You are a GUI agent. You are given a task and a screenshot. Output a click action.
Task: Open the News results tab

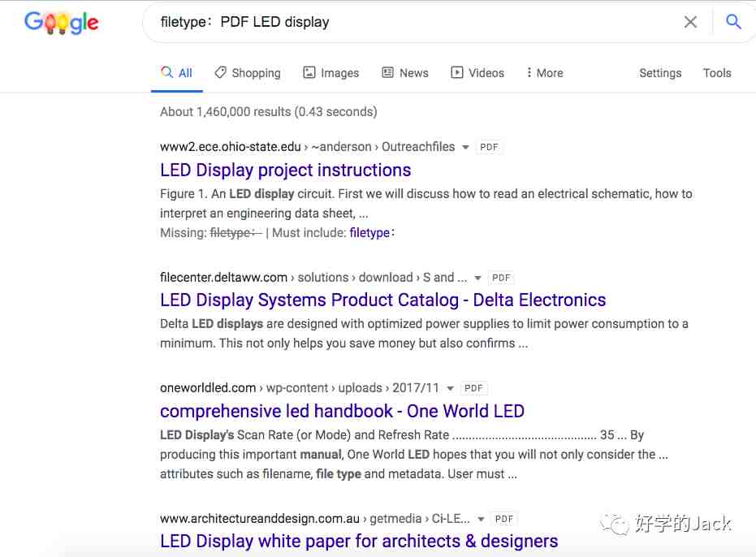404,73
